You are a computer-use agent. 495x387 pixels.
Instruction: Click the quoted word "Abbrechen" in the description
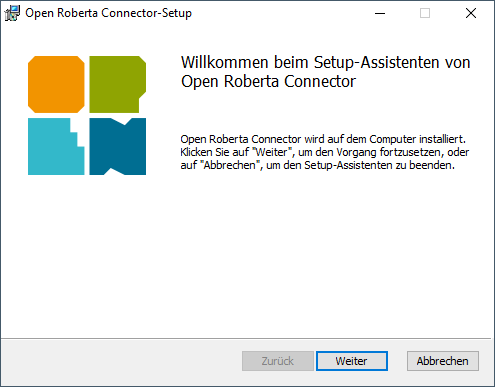point(230,165)
